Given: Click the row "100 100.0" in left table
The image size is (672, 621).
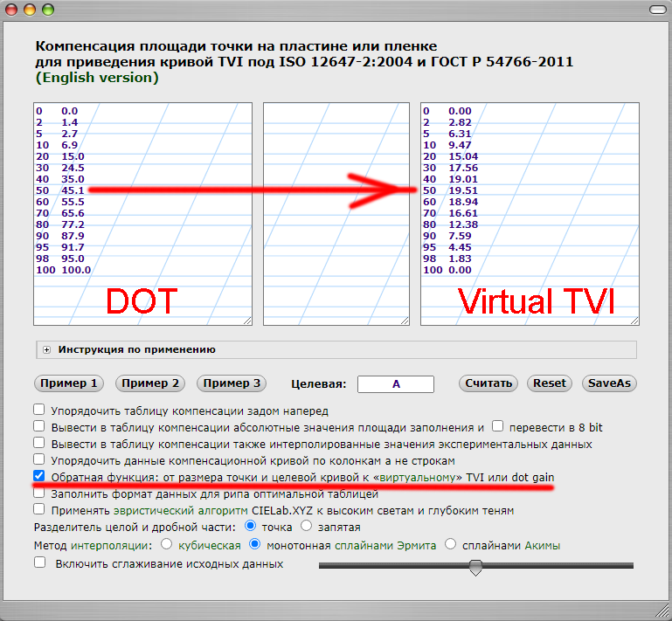Looking at the screenshot, I should (x=64, y=270).
